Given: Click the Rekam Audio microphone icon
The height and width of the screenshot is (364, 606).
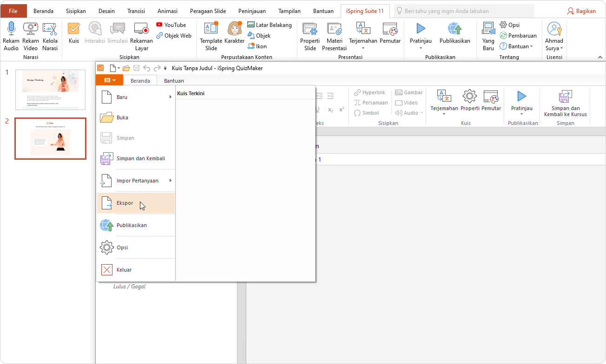Looking at the screenshot, I should (x=11, y=30).
